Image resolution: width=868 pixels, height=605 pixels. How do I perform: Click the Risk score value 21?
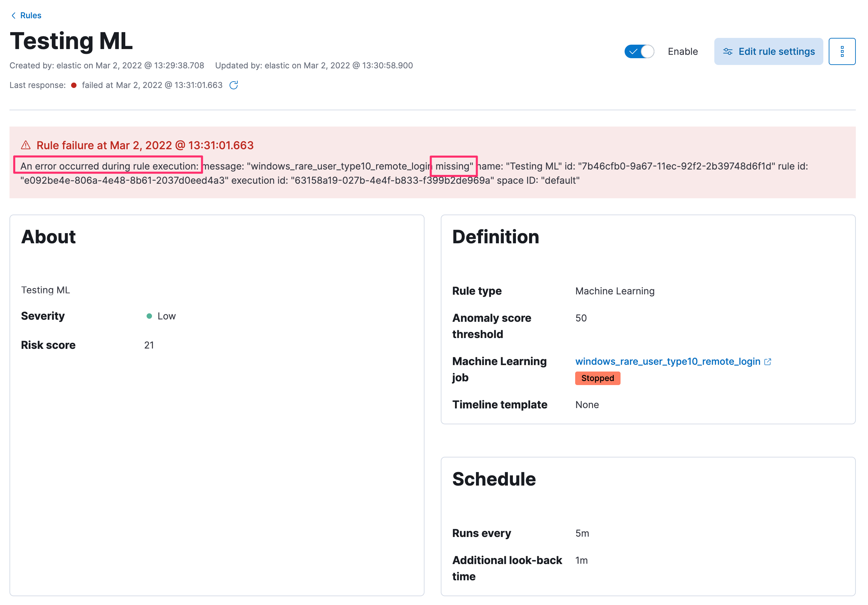149,345
